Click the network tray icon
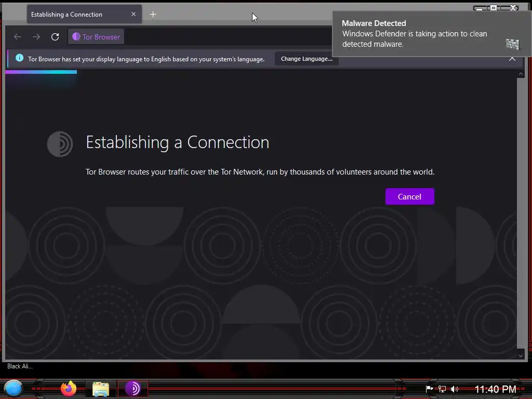 point(442,389)
